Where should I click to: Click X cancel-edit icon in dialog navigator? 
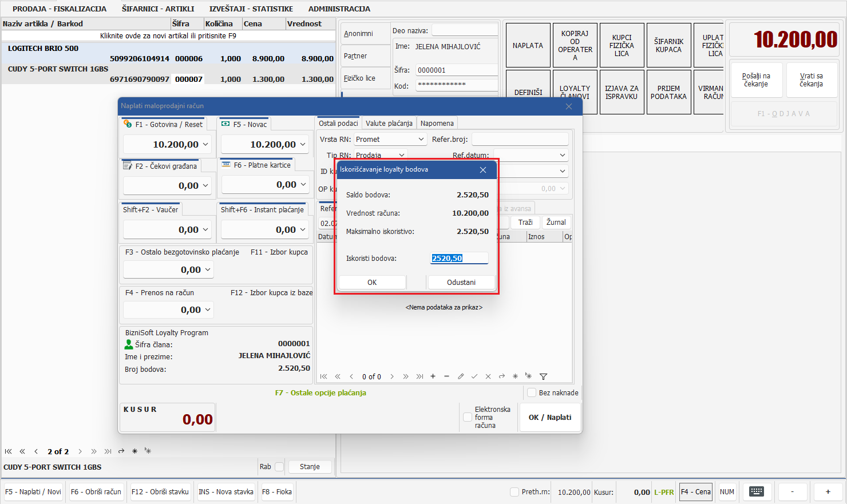(x=488, y=376)
